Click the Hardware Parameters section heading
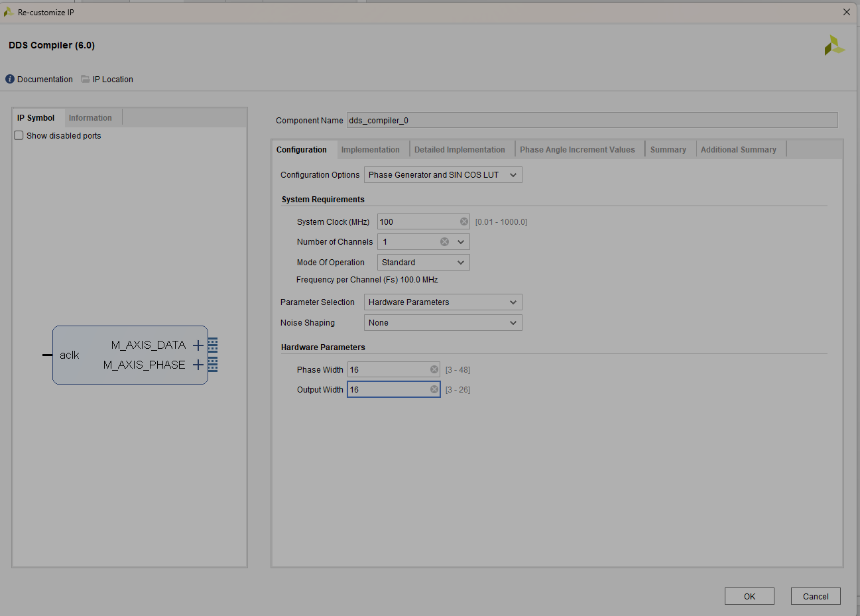Screen dimensions: 860x616 (x=323, y=347)
